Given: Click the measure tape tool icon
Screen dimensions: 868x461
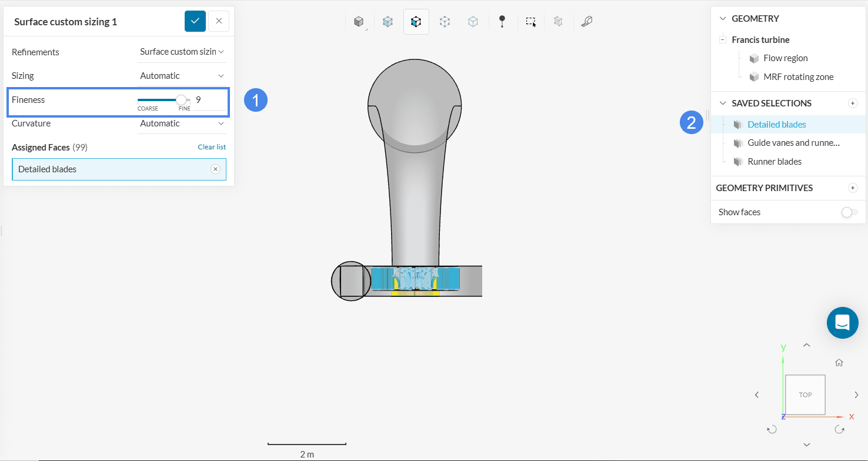Looking at the screenshot, I should tap(586, 22).
